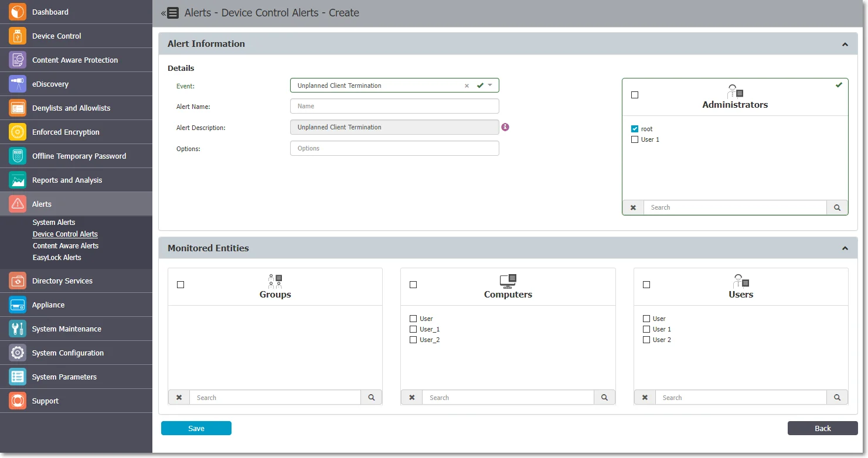Click the System Maintenance tools icon

(x=18, y=329)
